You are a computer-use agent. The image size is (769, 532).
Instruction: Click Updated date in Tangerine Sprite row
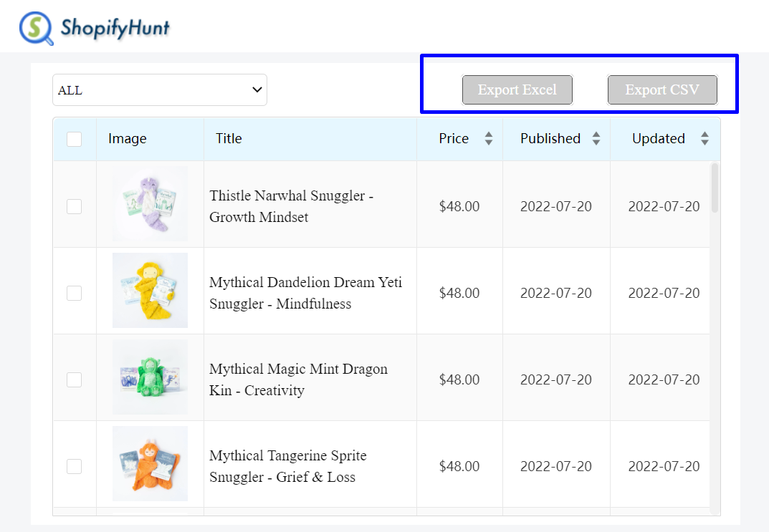664,466
